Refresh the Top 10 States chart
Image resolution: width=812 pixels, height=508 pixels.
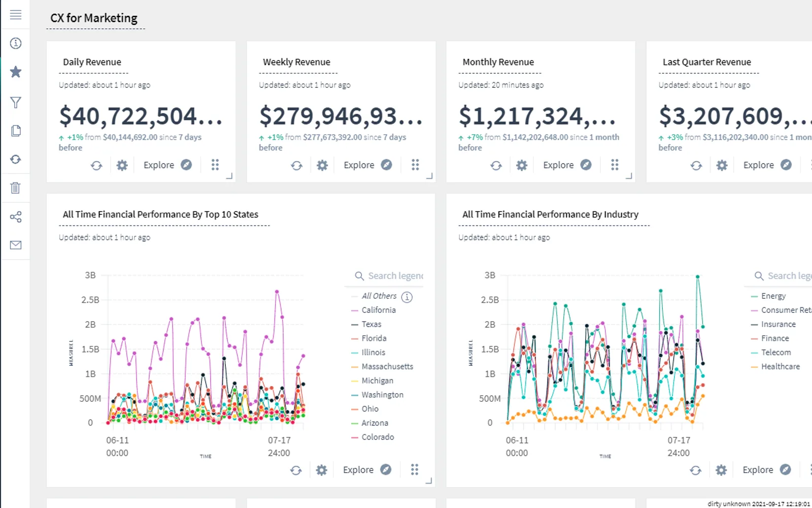[x=296, y=470]
